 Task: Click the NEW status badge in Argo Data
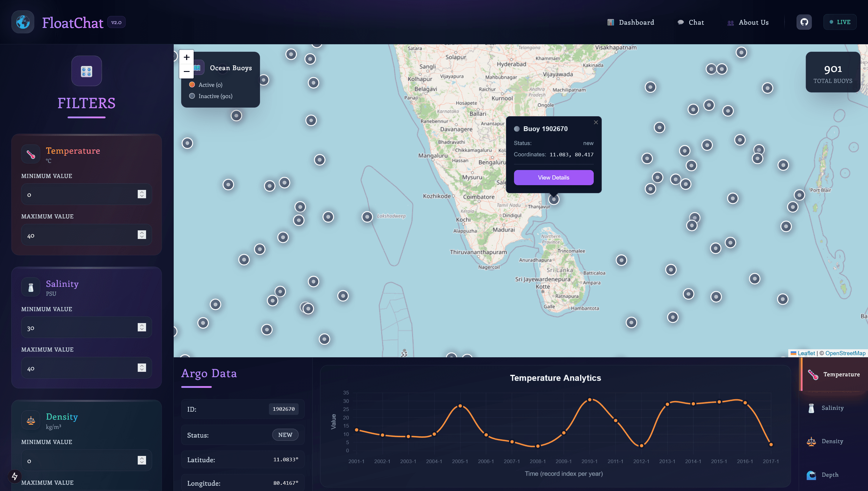click(285, 435)
